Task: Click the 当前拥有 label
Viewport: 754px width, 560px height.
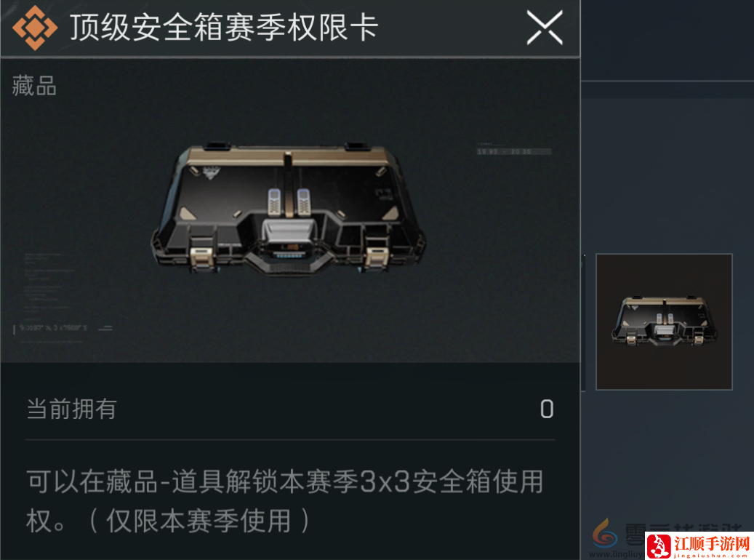Action: pos(72,409)
